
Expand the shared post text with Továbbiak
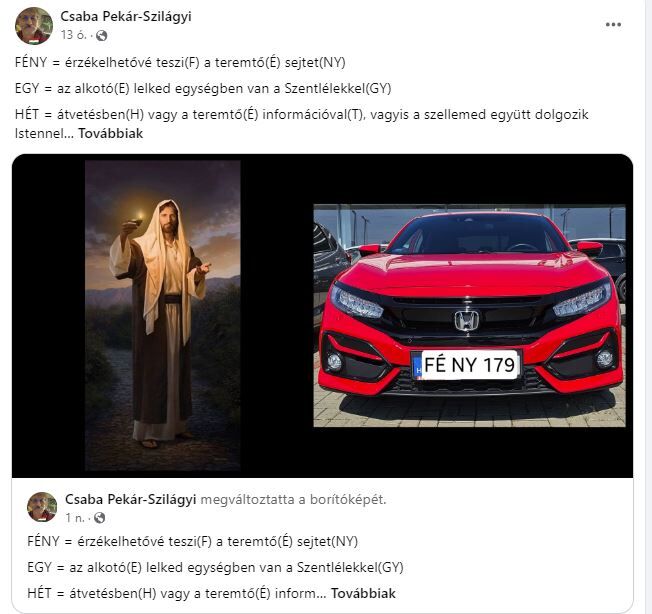tap(363, 593)
